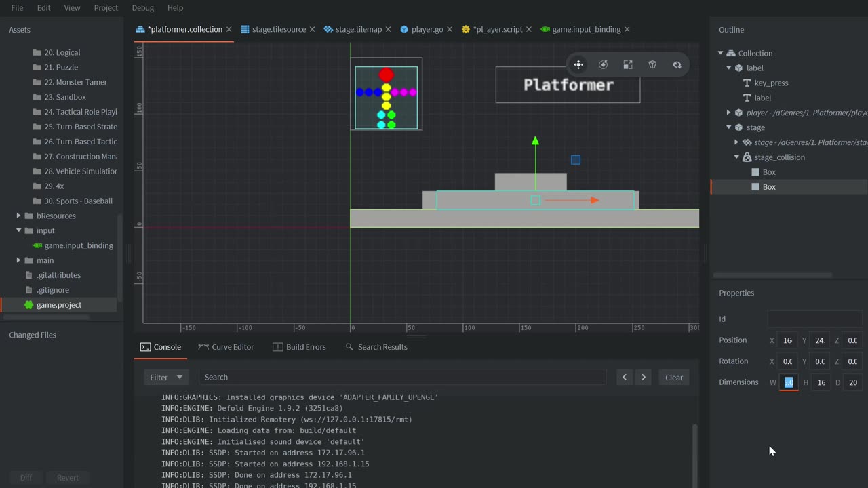Go to previous console search match
The width and height of the screenshot is (868, 488).
[x=625, y=378]
